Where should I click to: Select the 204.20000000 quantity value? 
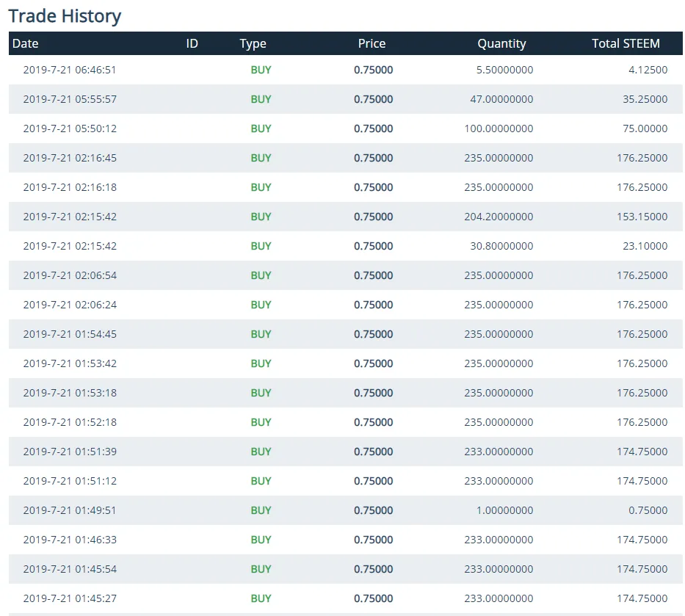click(499, 217)
